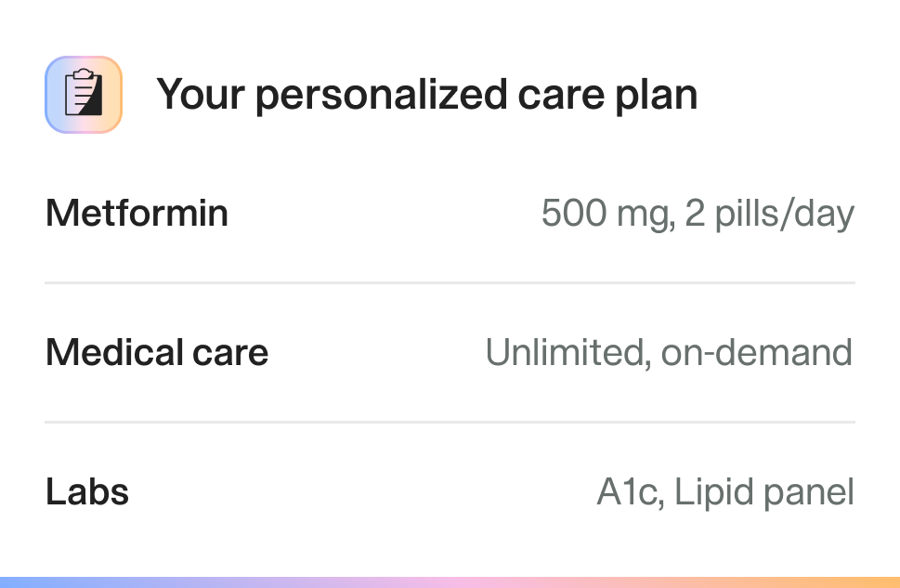Click the divider below the Metformin row

(x=450, y=282)
